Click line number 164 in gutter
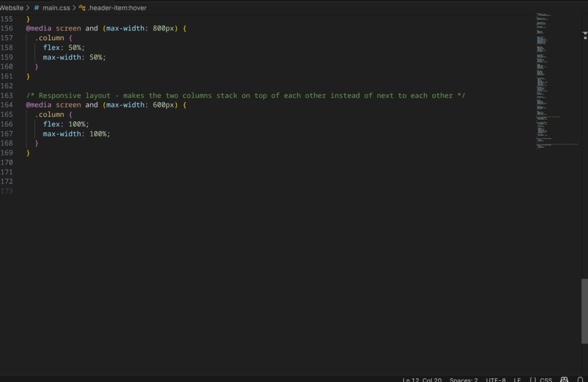 click(7, 105)
